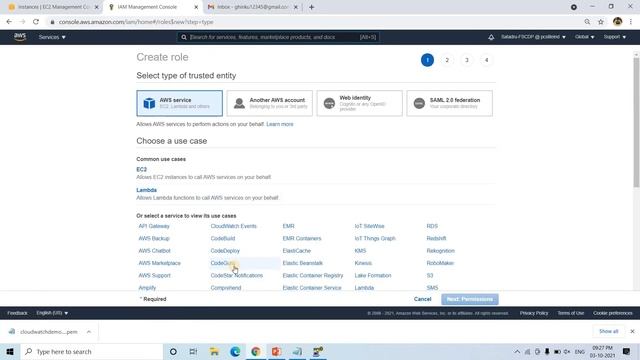Select SAML 2.0 federation trusted entity
The height and width of the screenshot is (360, 640).
click(449, 103)
